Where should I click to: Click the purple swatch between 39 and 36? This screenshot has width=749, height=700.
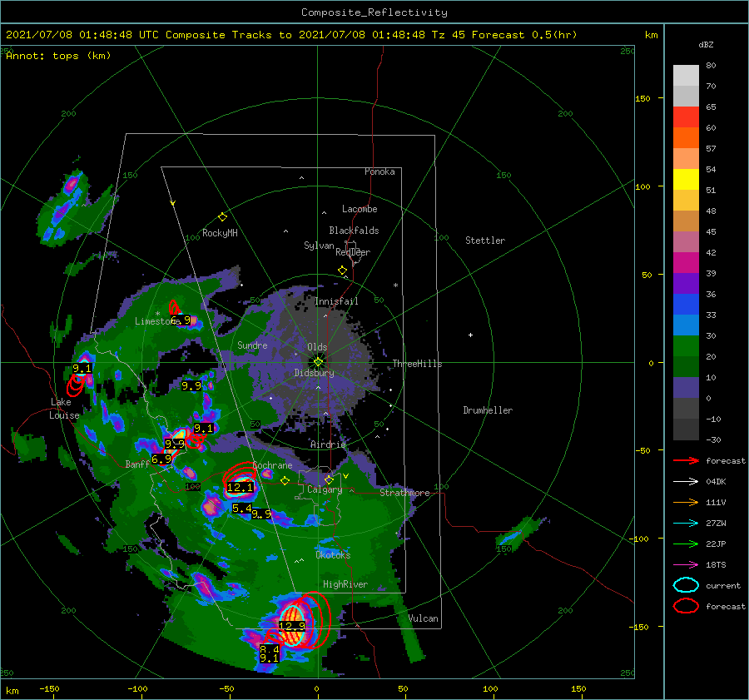point(686,283)
